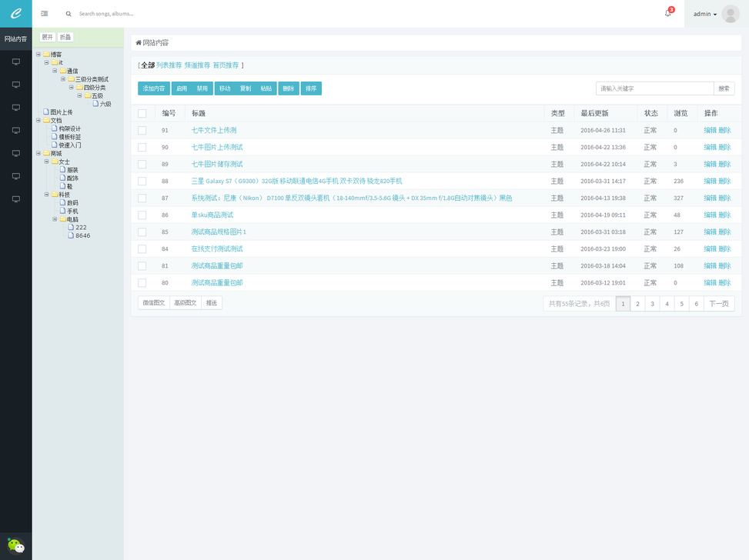Image resolution: width=749 pixels, height=560 pixels.
Task: Click the 添加内容 button
Action: 154,88
